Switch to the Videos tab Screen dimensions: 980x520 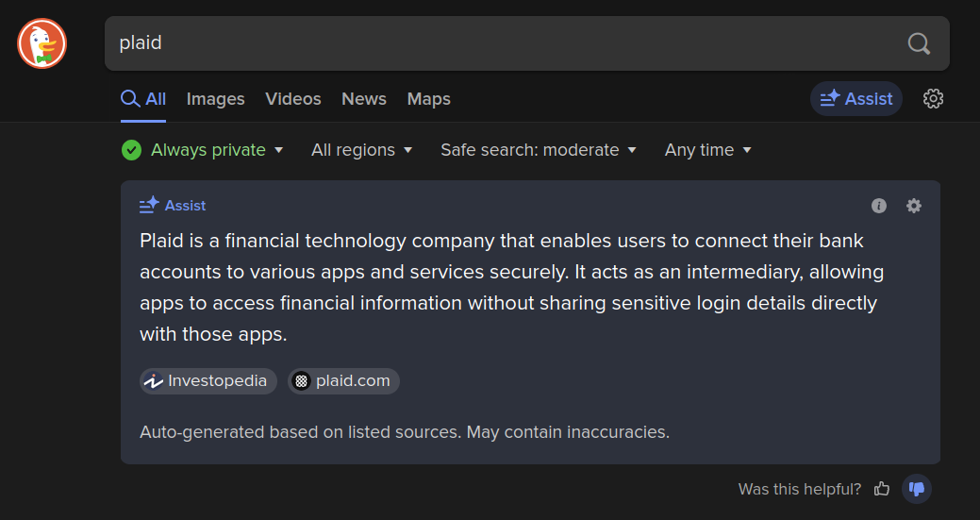[293, 99]
